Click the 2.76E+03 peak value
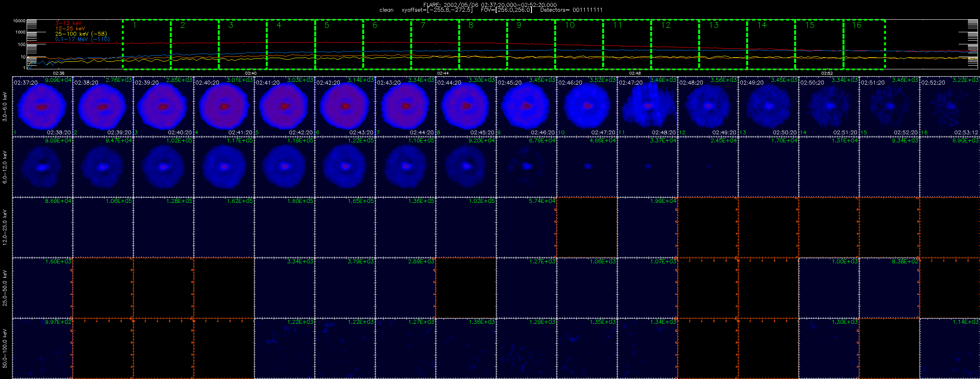 coord(119,80)
